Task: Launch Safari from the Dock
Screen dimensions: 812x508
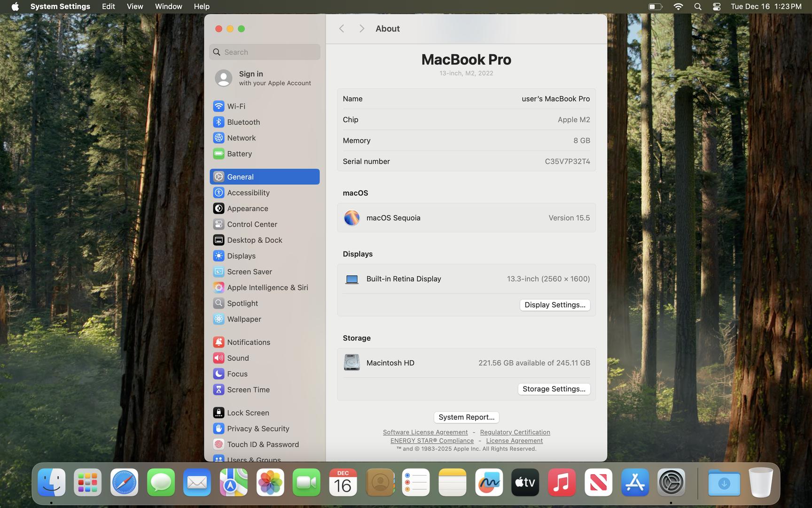Action: coord(124,483)
